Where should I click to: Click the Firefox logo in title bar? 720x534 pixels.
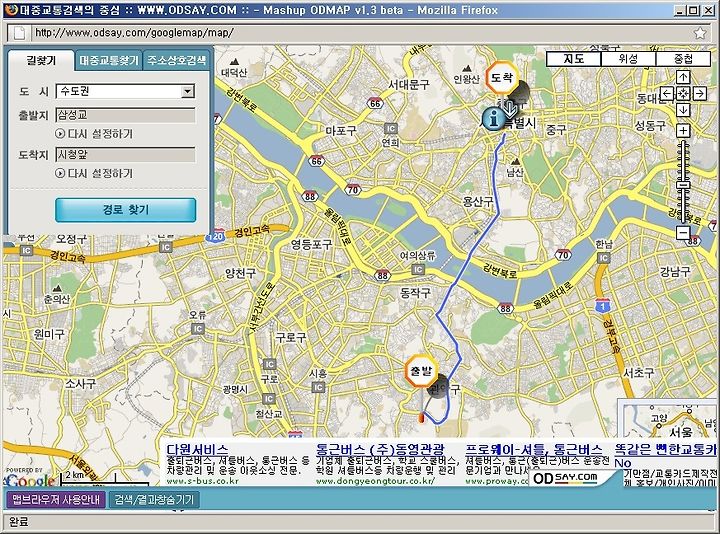[10, 10]
